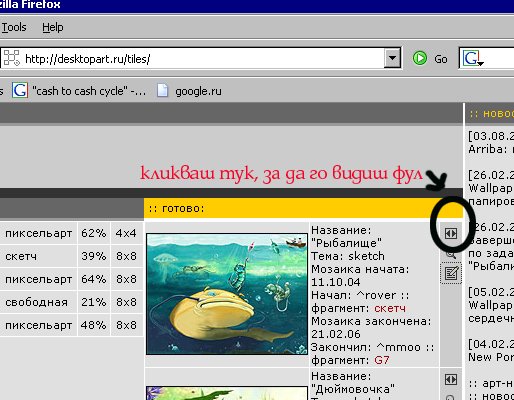
Task: Select the свободная 21% mosaic row
Action: 72,302
